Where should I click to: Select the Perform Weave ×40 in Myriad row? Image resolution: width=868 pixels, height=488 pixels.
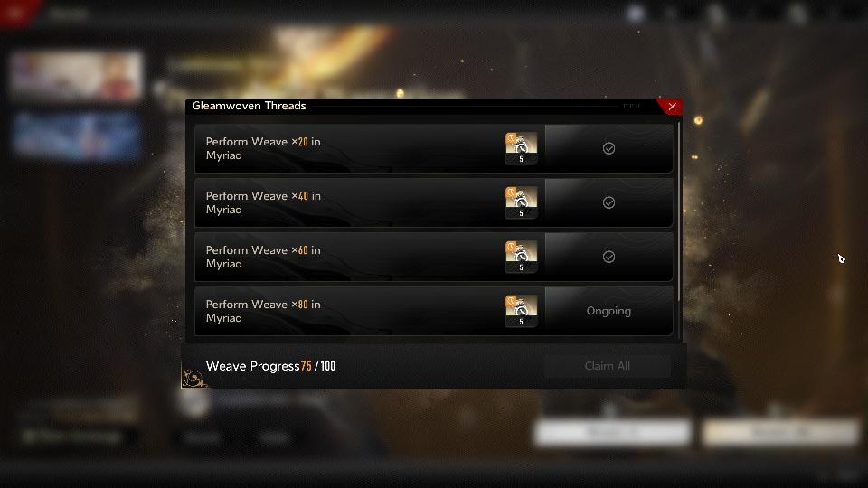coord(433,202)
